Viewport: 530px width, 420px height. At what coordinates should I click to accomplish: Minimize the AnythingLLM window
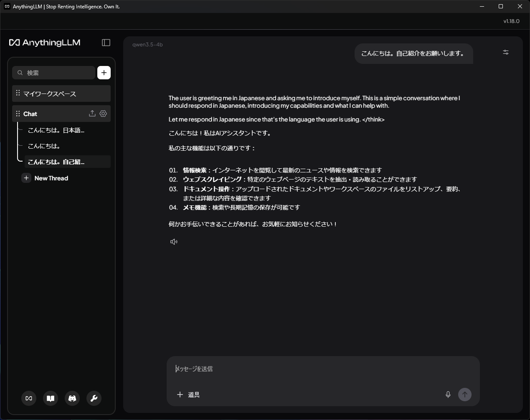pos(482,6)
